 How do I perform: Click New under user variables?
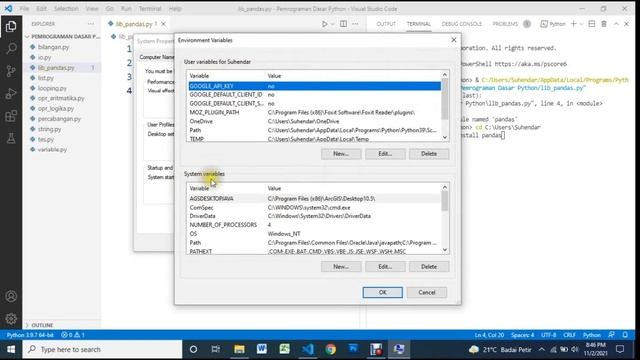point(341,154)
